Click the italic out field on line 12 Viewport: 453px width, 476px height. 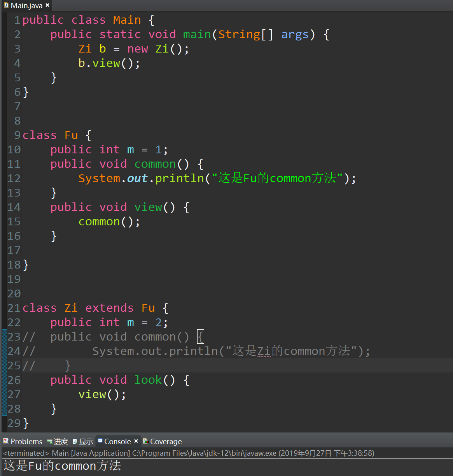coord(138,178)
